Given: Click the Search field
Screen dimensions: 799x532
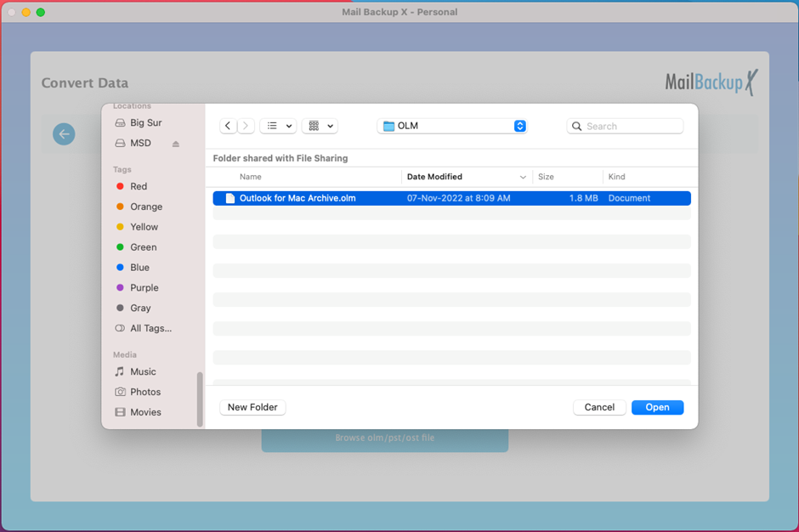Looking at the screenshot, I should tap(625, 126).
